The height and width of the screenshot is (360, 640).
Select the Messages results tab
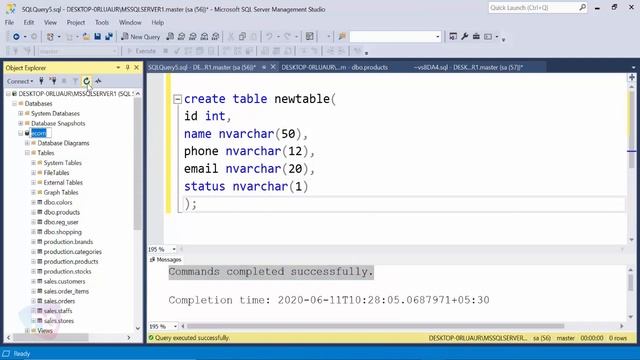coord(165,260)
